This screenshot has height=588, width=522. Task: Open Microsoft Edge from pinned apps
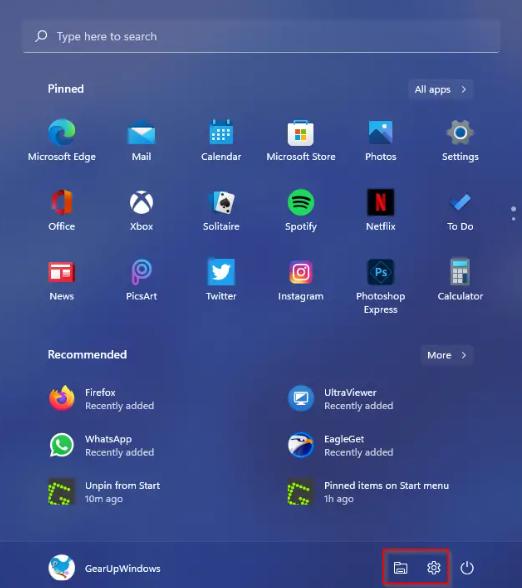point(62,141)
